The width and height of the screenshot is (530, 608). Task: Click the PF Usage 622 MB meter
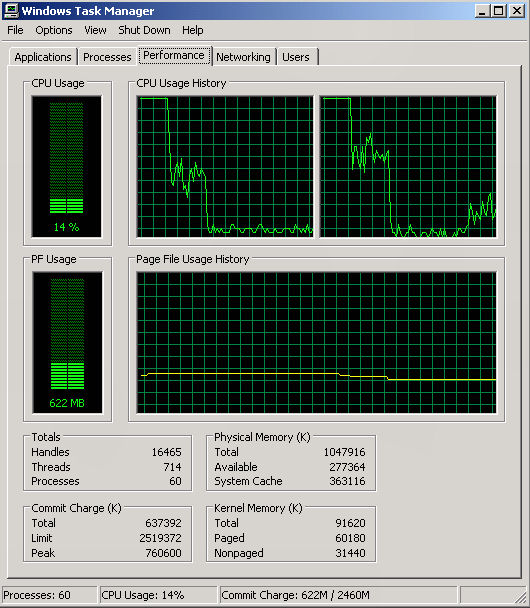click(67, 342)
